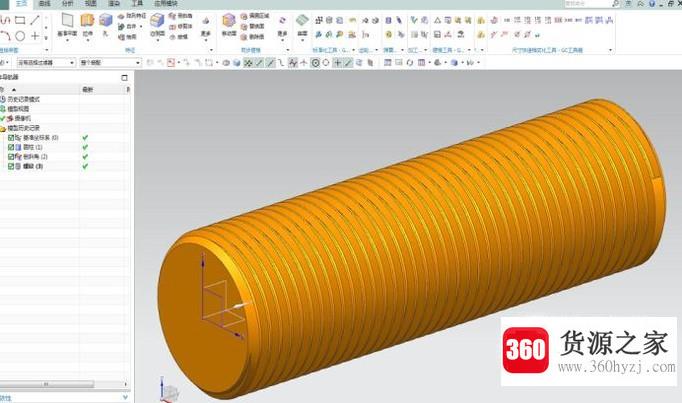Image resolution: width=682 pixels, height=403 pixels.
Task: Toggle the 摄像机 green check mark
Action: click(3, 118)
